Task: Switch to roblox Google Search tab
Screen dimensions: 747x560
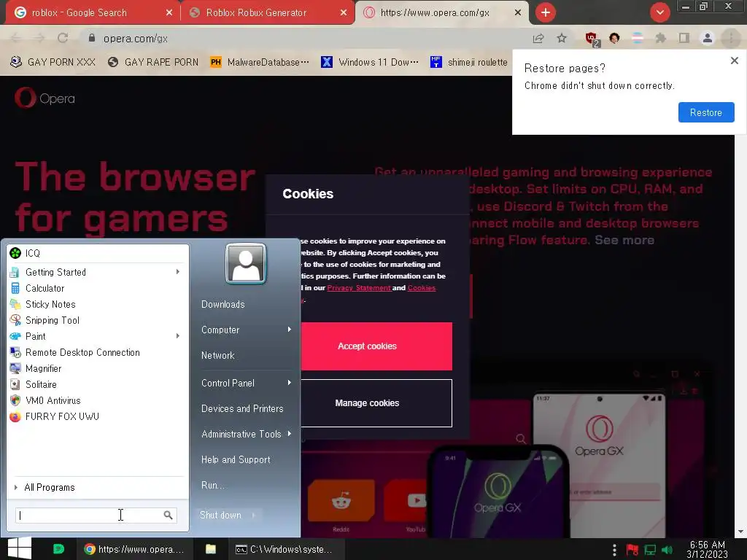Action: pyautogui.click(x=90, y=13)
